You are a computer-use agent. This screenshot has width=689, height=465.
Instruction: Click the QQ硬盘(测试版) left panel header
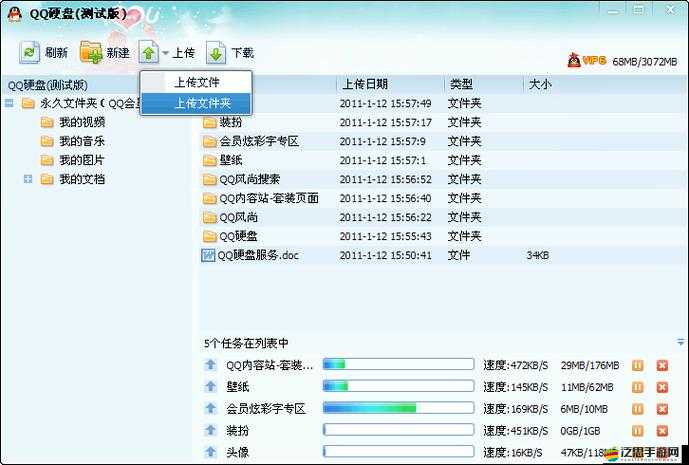48,85
